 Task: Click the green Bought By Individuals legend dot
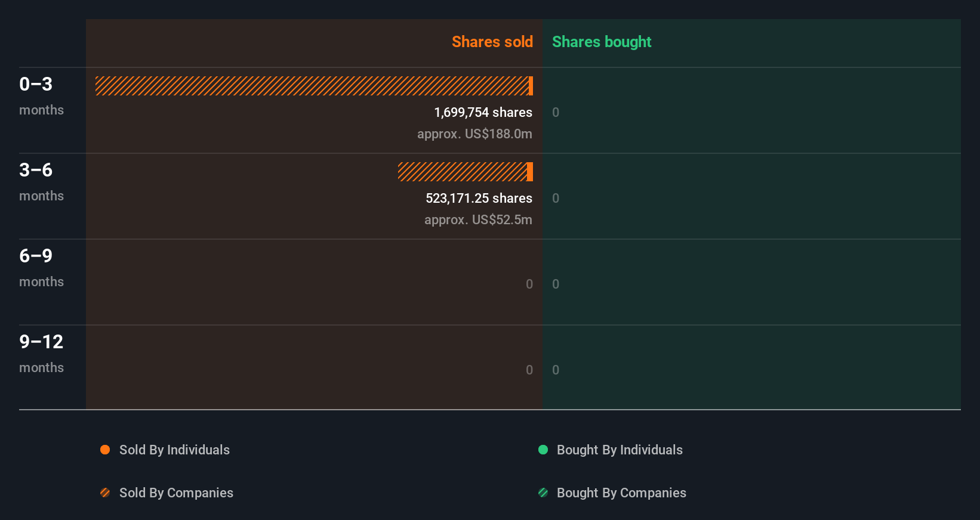pos(543,450)
